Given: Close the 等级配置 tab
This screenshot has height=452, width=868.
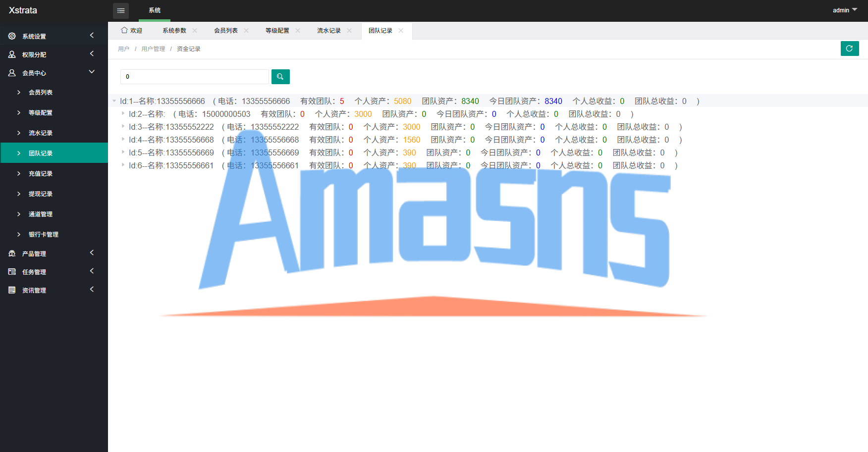Looking at the screenshot, I should tap(298, 31).
